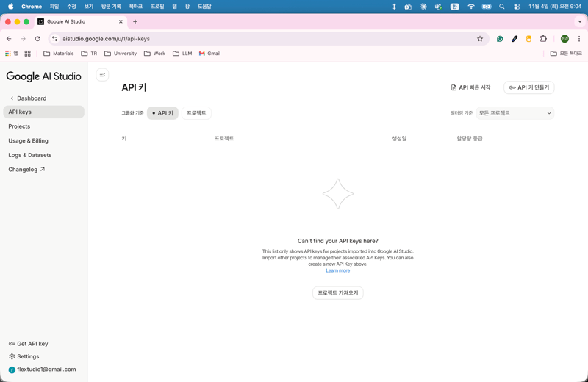Open macOS Spotlight search
588x382 pixels.
pos(501,7)
